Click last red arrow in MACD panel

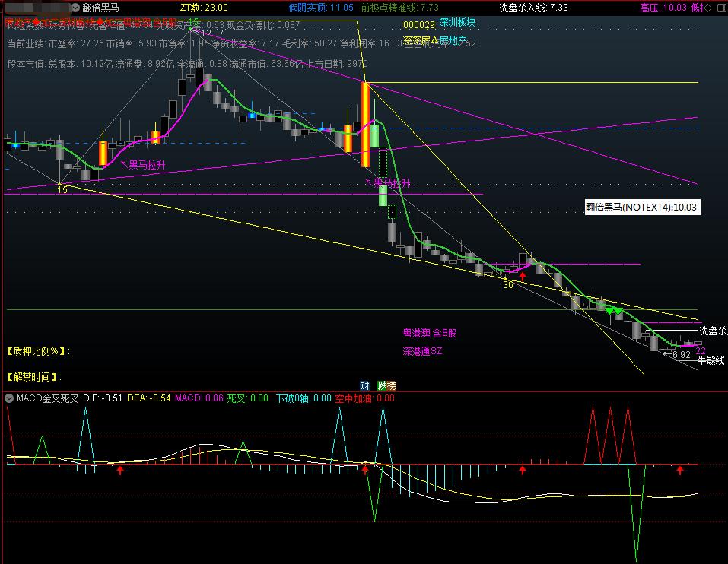680,471
